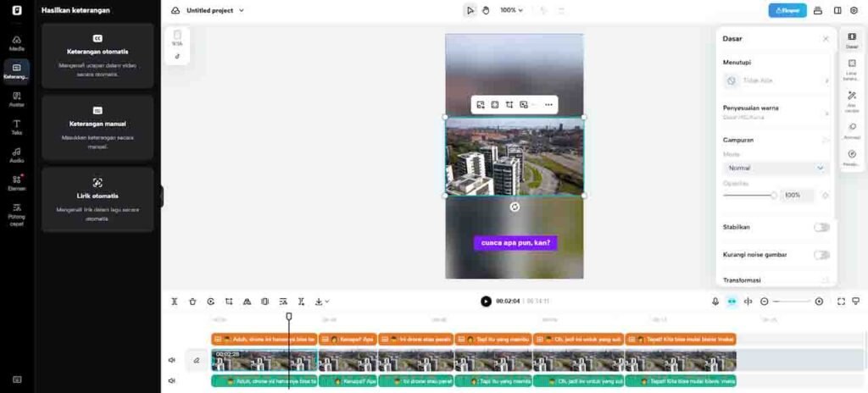Open the Media sidebar panel
Image resolution: width=868 pixels, height=393 pixels.
coord(17,42)
